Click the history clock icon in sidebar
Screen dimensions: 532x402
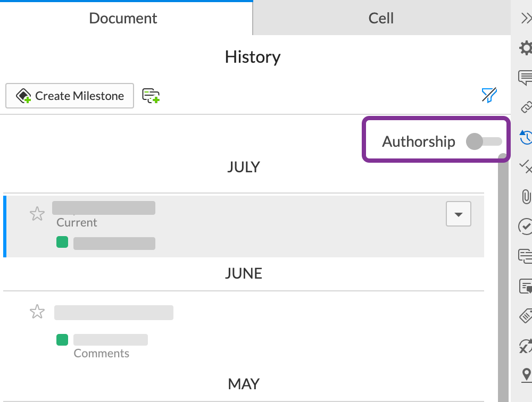(x=526, y=137)
